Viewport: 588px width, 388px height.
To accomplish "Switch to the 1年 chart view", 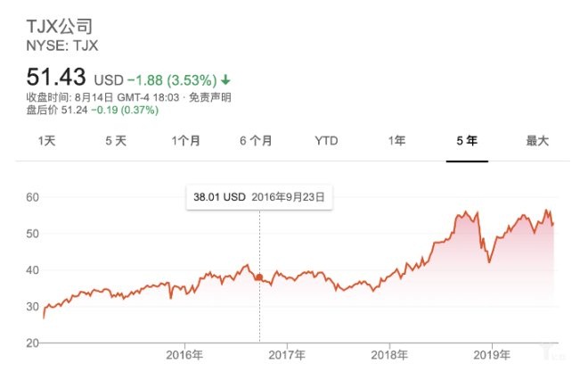I will [x=396, y=141].
